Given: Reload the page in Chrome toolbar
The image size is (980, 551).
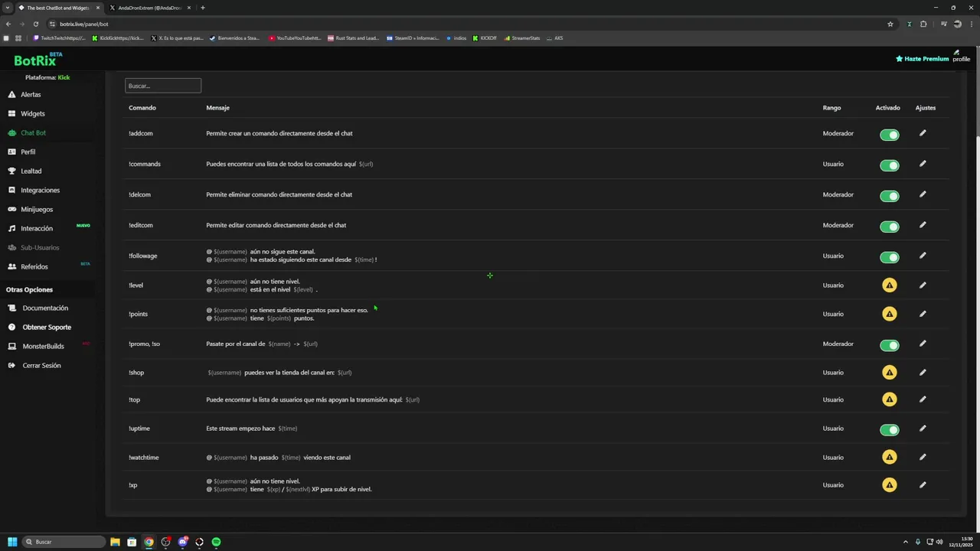Looking at the screenshot, I should click(35, 24).
